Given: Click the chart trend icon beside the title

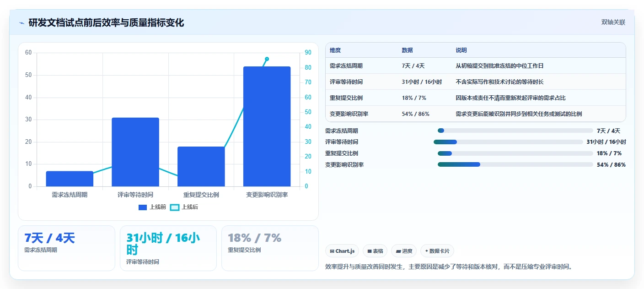Looking at the screenshot, I should click(21, 23).
